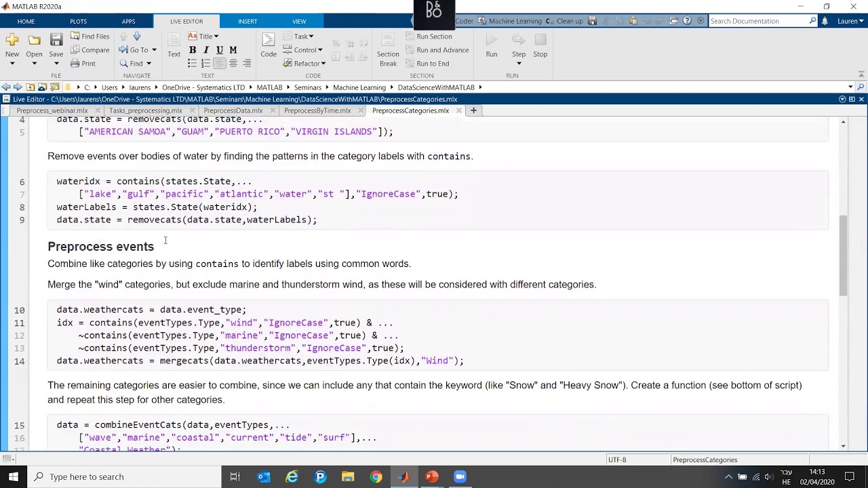Run the live script

(x=492, y=45)
